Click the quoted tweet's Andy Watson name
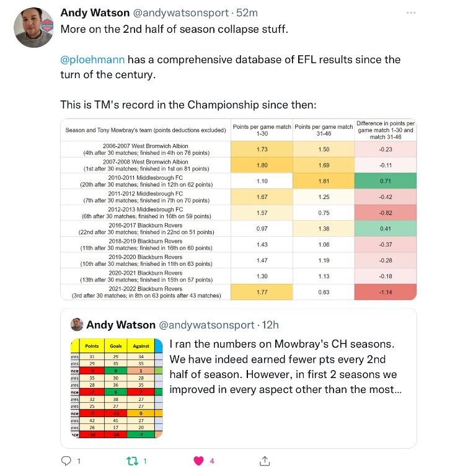Viewport: 455px width, 476px height. click(120, 325)
